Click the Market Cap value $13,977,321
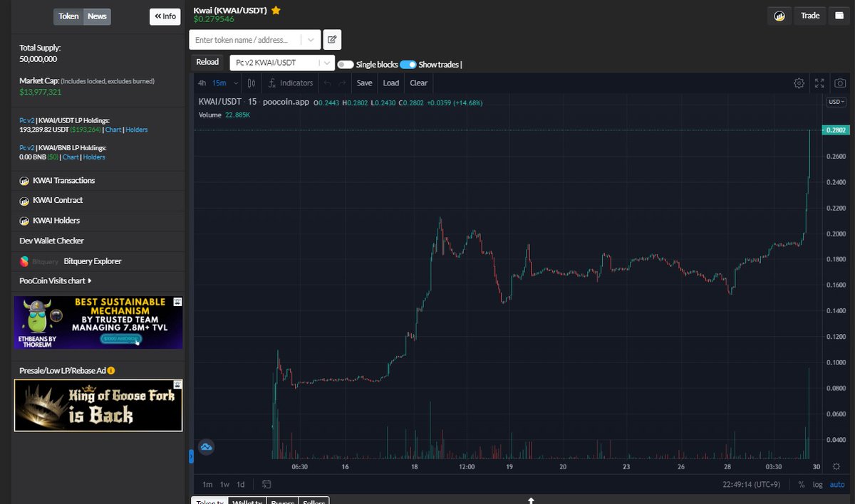This screenshot has height=504, width=855. pyautogui.click(x=40, y=92)
